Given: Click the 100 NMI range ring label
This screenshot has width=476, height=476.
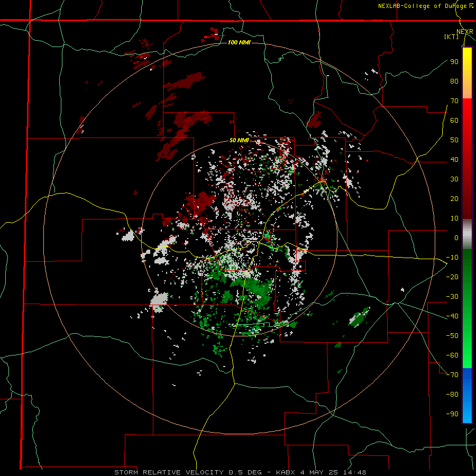Looking at the screenshot, I should pos(239,42).
